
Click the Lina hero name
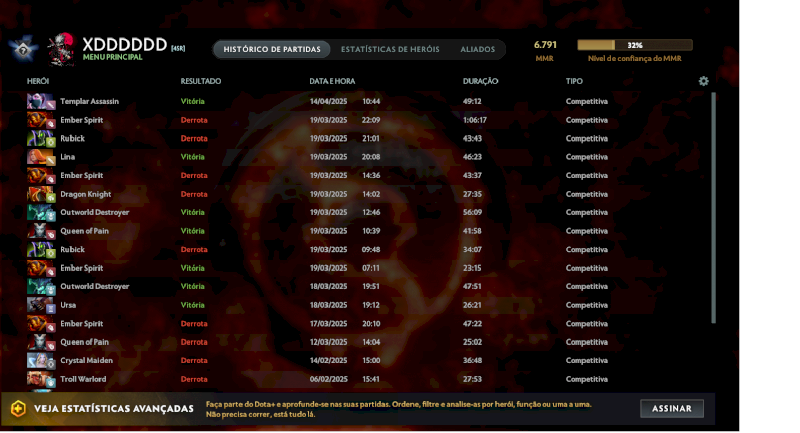[x=67, y=157]
